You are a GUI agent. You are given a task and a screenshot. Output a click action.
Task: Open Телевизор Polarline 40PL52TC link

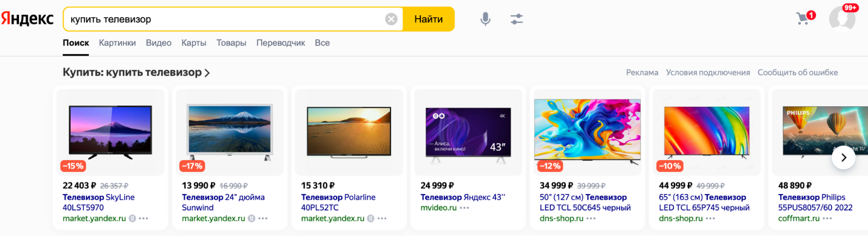[338, 202]
